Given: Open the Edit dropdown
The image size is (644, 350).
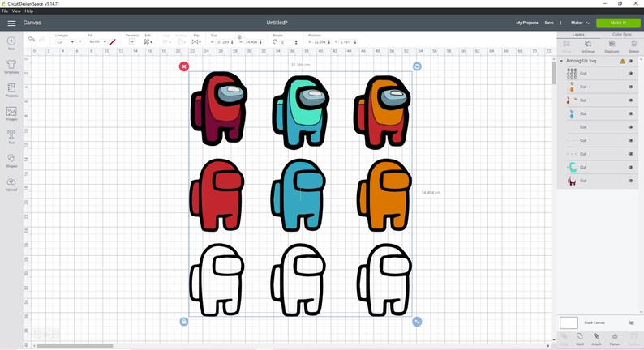Looking at the screenshot, I should [148, 42].
